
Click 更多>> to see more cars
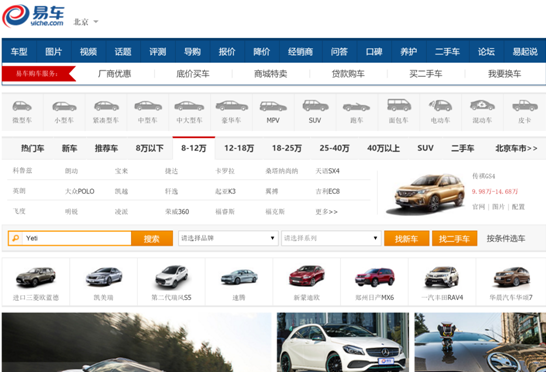[x=326, y=211]
